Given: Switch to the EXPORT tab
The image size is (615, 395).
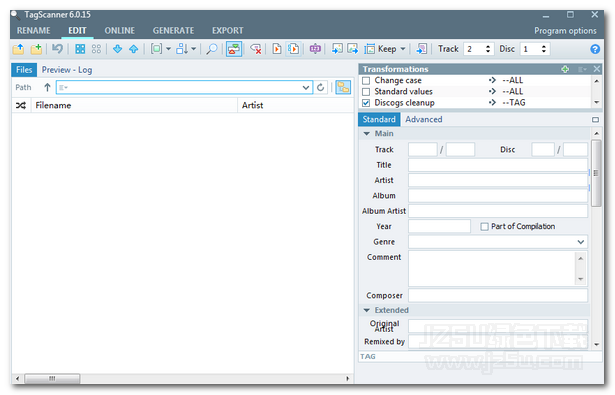Looking at the screenshot, I should click(228, 31).
